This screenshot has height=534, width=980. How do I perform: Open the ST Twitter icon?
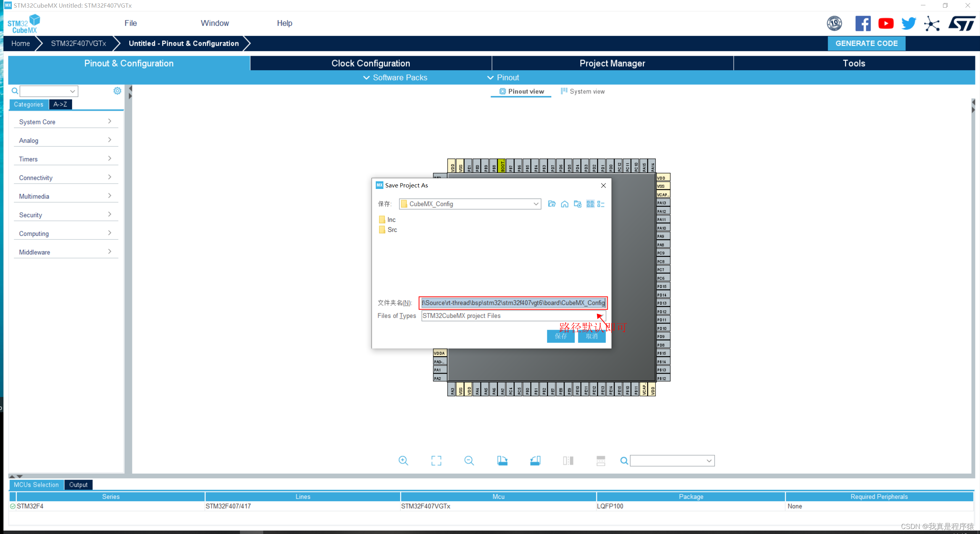coord(909,24)
